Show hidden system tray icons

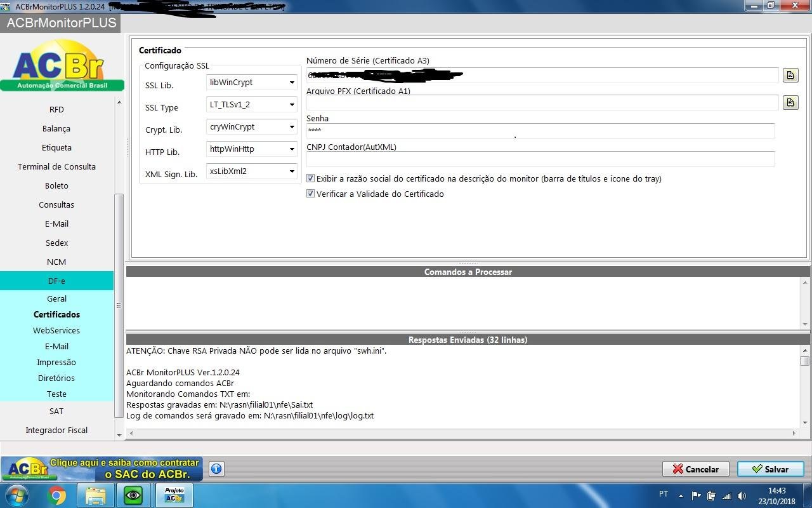(x=681, y=495)
